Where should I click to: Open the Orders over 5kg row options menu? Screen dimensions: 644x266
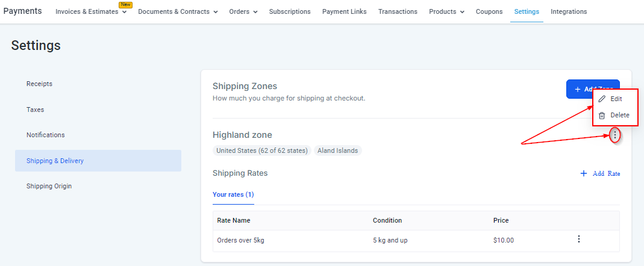(x=579, y=240)
